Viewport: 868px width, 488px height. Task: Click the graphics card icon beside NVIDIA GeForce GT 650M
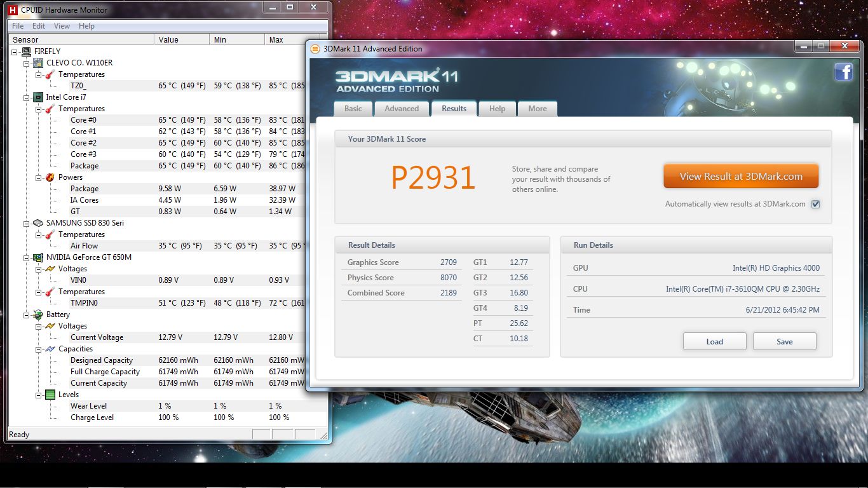[x=38, y=257]
